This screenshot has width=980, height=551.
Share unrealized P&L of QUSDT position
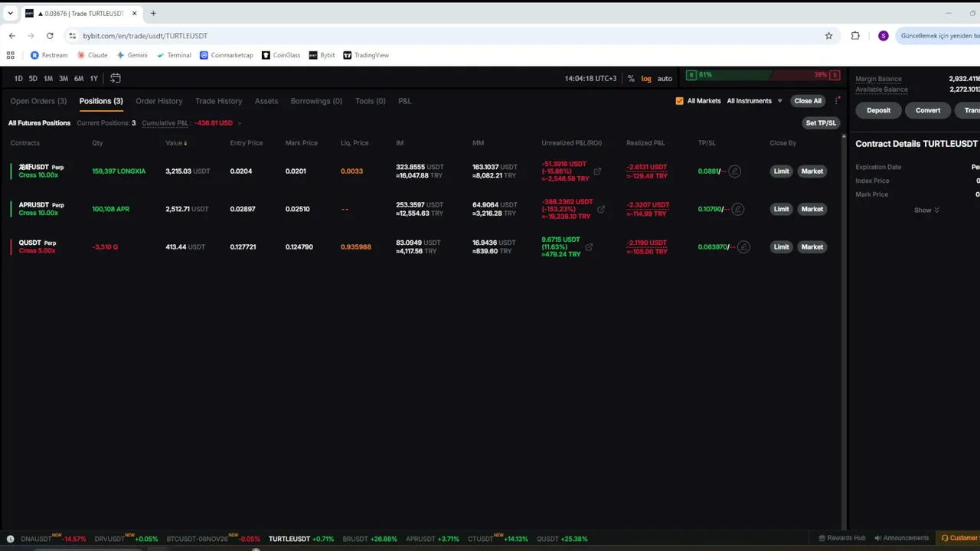(588, 246)
